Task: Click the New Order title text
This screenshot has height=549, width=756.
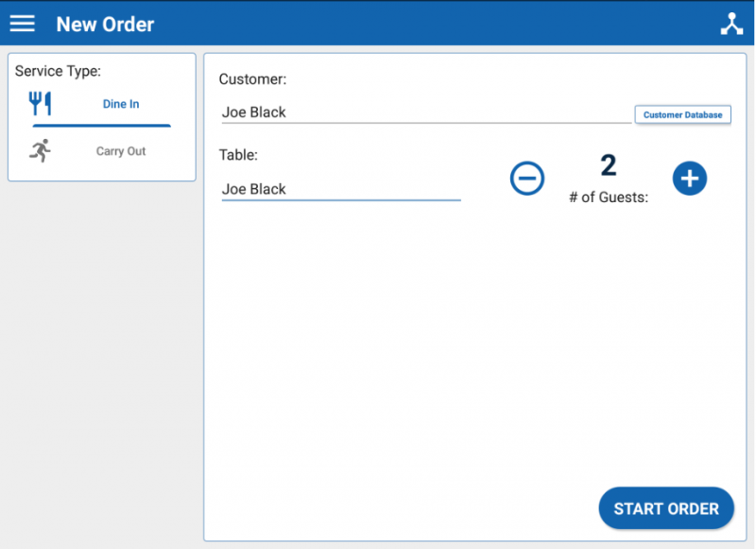Action: tap(105, 24)
